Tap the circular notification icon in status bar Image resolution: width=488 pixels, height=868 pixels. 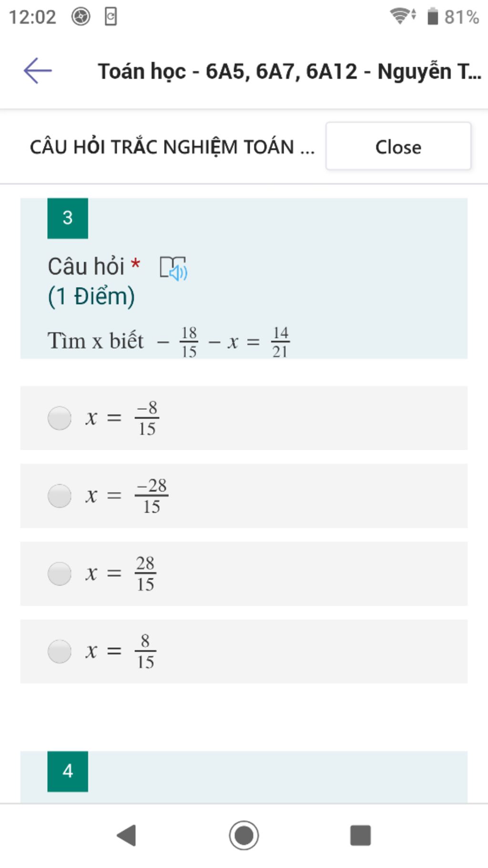click(x=81, y=17)
